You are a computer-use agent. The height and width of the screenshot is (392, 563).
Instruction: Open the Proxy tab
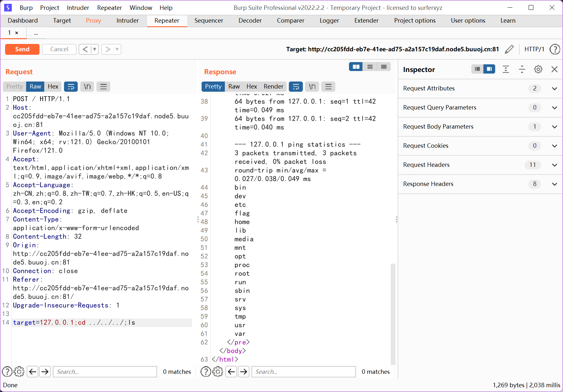(93, 21)
